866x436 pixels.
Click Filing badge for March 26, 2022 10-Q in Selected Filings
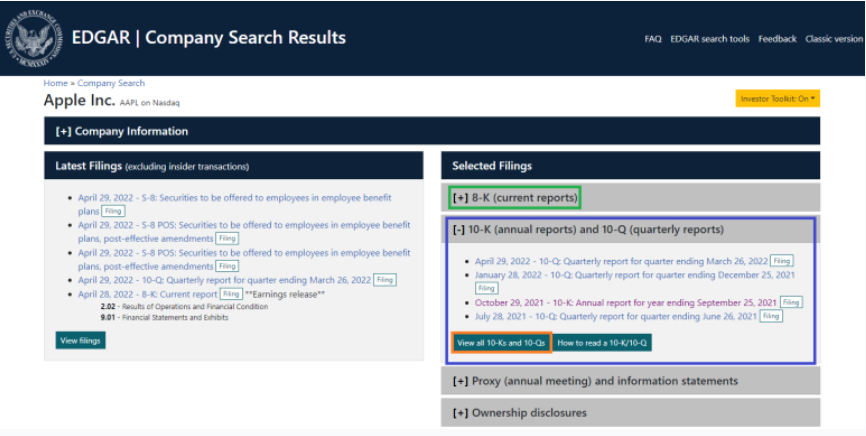pos(781,261)
